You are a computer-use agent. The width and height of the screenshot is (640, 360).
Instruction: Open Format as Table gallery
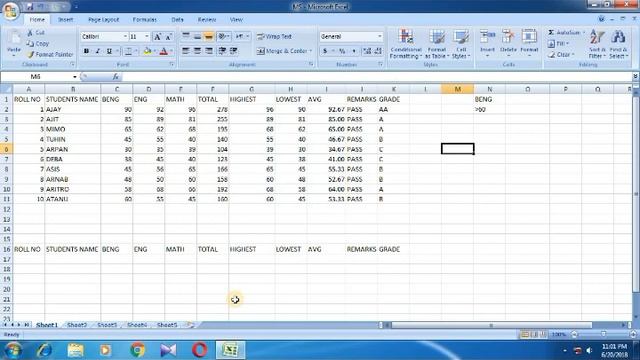437,44
